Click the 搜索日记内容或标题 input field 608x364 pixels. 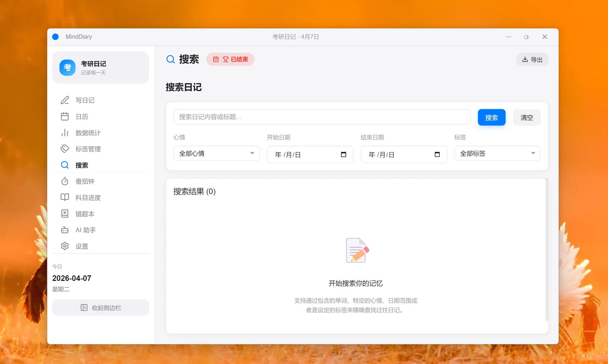click(322, 117)
